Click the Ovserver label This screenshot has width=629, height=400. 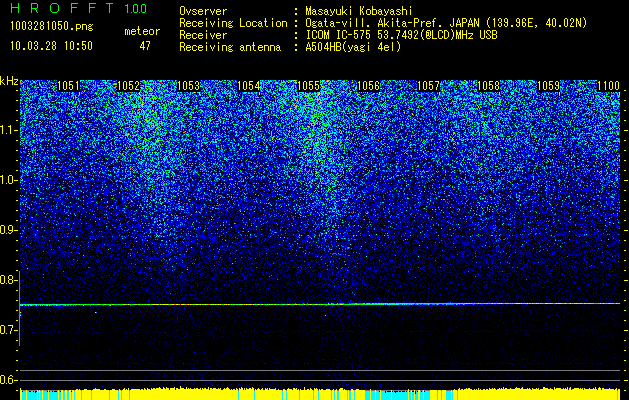[203, 11]
